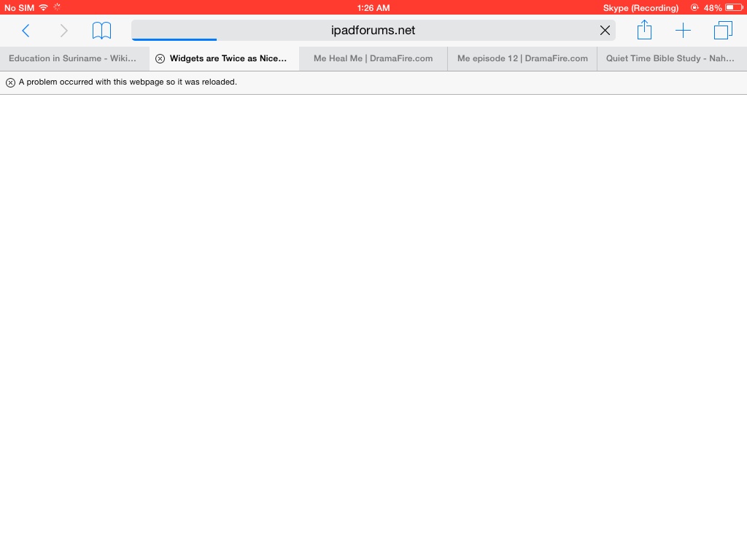The image size is (747, 560).
Task: Tap the Safari back arrow
Action: pos(26,31)
